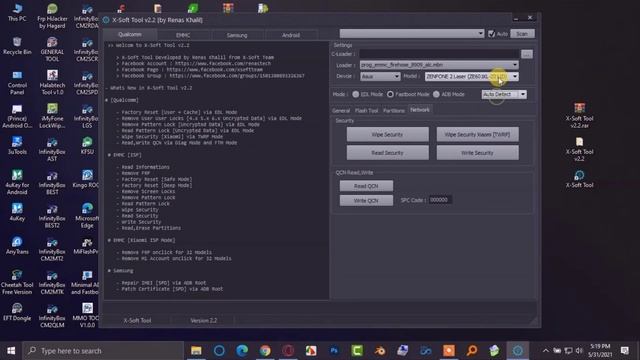Click the Read QCN button

click(366, 186)
